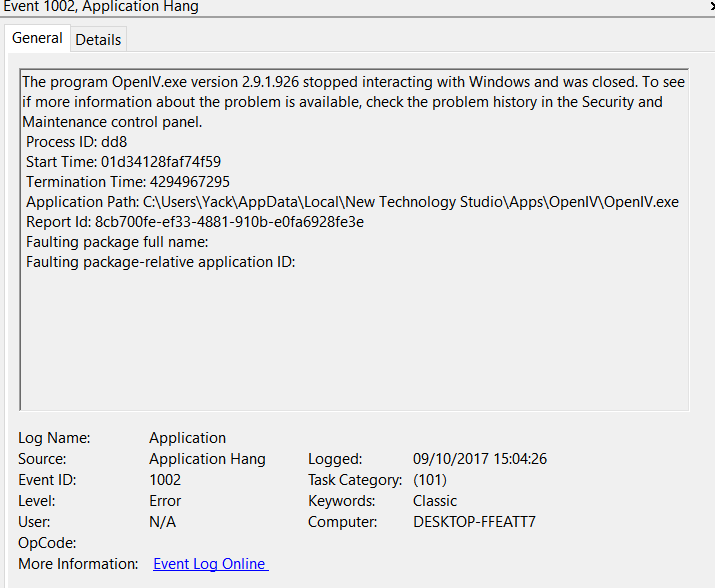Click the Level value Error
The width and height of the screenshot is (715, 588).
pos(165,501)
